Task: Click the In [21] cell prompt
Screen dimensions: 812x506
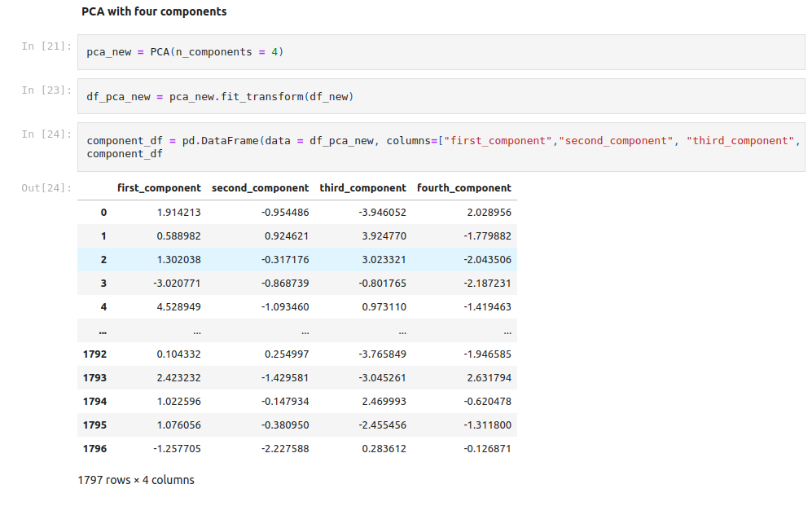Action: coord(46,46)
